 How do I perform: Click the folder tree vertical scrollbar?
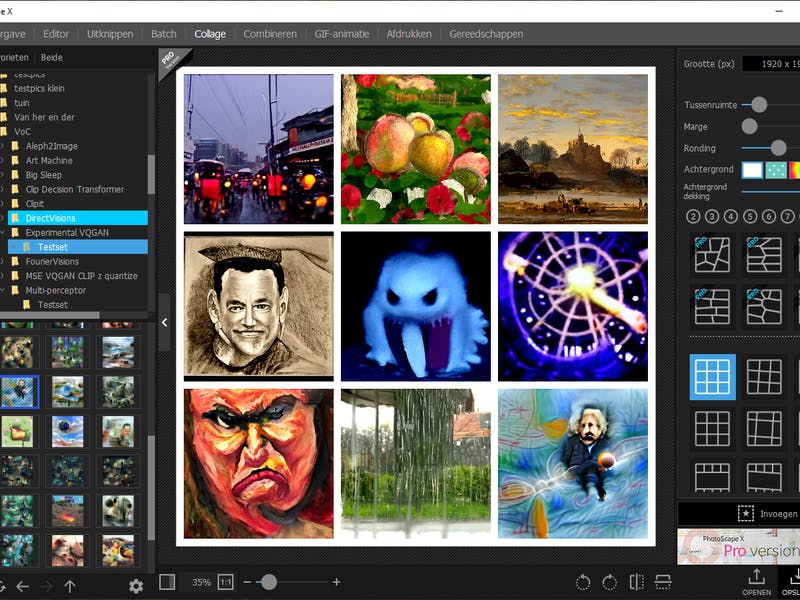151,174
